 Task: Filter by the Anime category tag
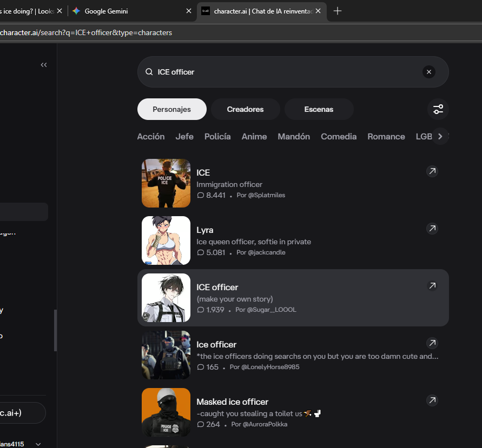click(254, 137)
